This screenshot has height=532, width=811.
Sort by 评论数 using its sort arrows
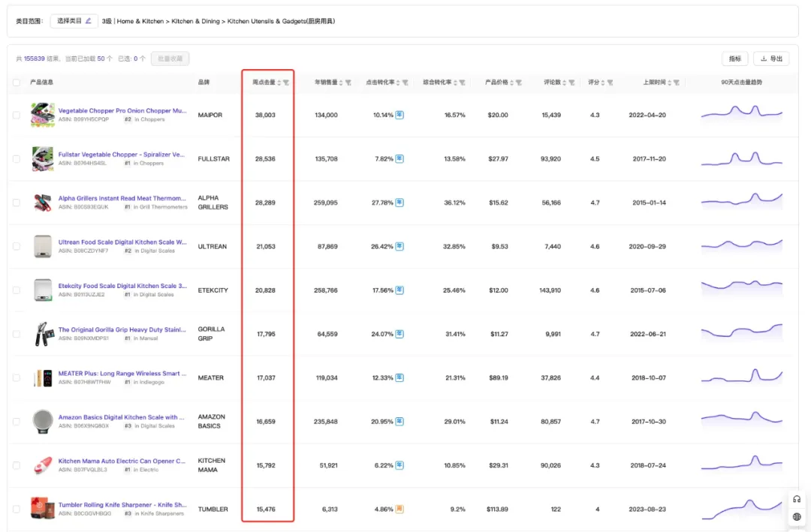(564, 83)
